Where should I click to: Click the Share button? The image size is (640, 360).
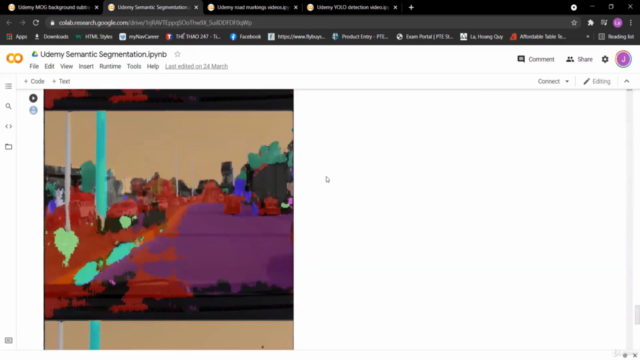579,59
